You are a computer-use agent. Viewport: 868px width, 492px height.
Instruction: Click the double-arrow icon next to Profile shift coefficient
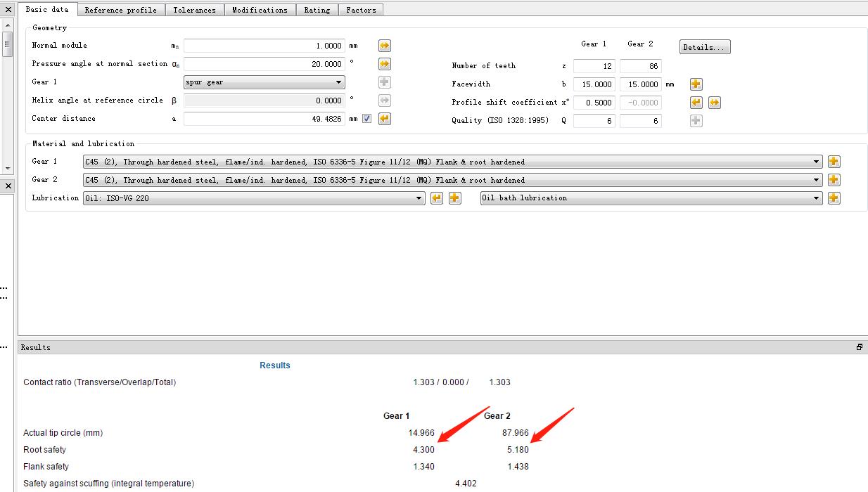(714, 103)
